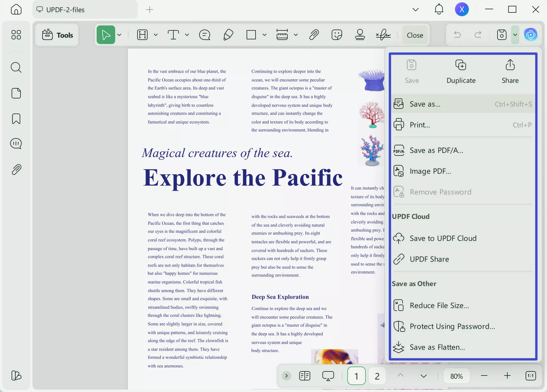
Task: Choose the eraser tool in toolbar
Action: 228,35
